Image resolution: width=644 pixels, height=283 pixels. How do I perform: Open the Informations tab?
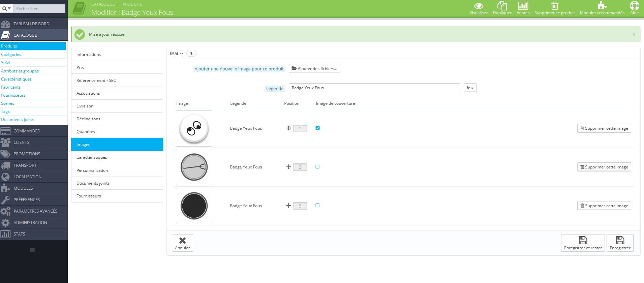tap(117, 55)
